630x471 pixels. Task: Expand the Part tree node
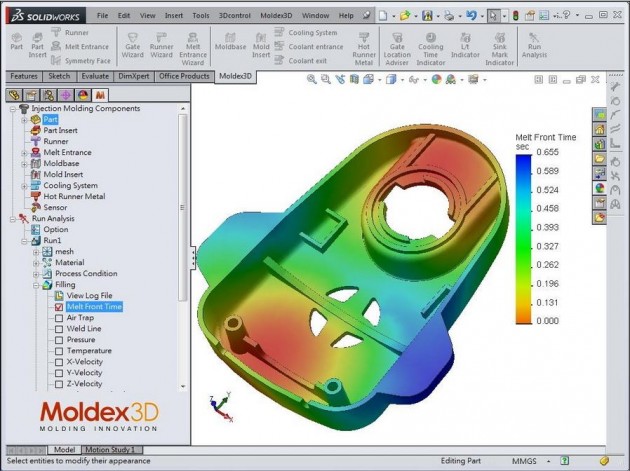pos(24,120)
